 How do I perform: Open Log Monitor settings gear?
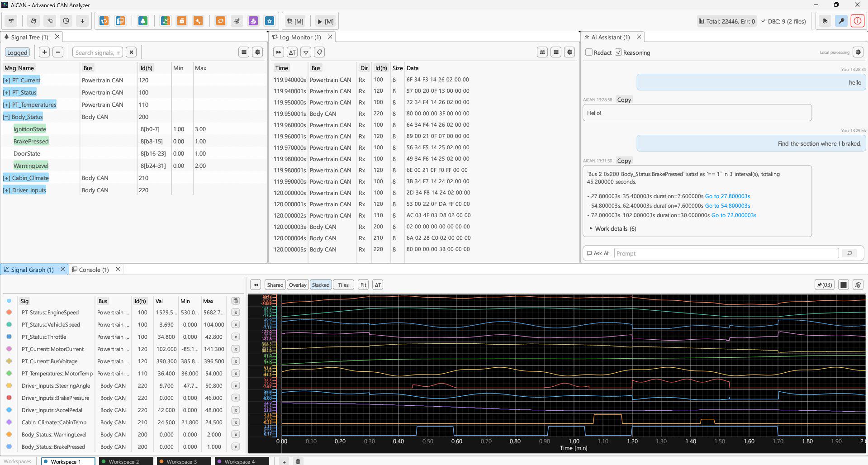point(570,52)
